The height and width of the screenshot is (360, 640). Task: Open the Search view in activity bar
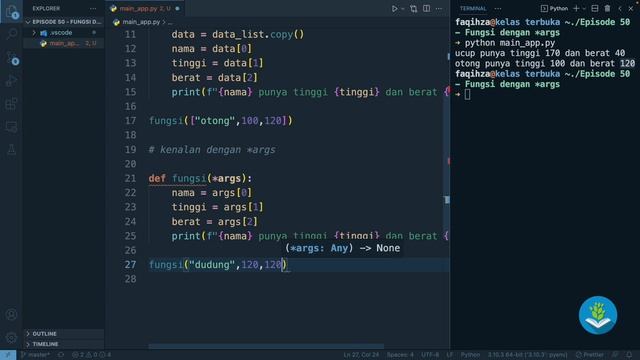tap(11, 33)
